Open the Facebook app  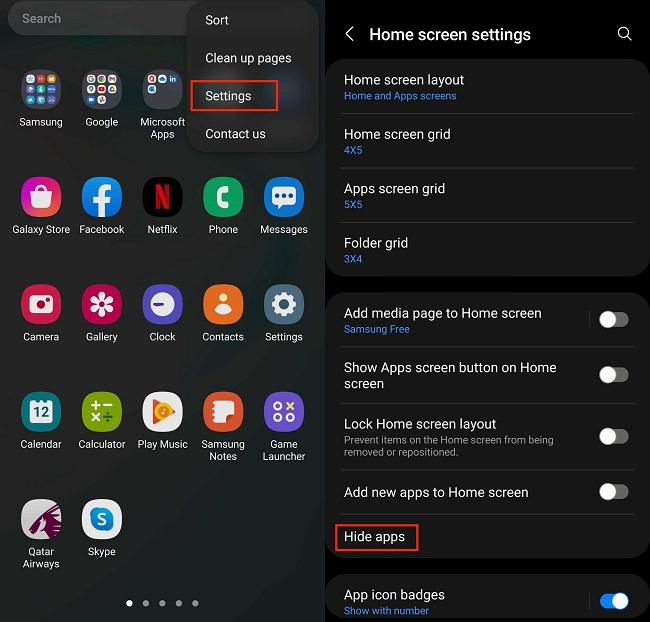point(102,197)
